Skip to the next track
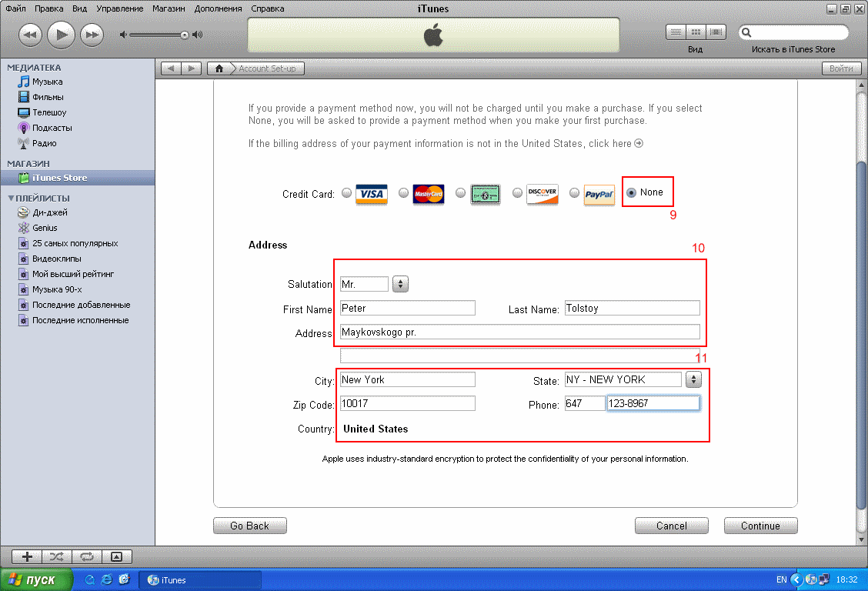Viewport: 868px width, 591px height. (92, 35)
